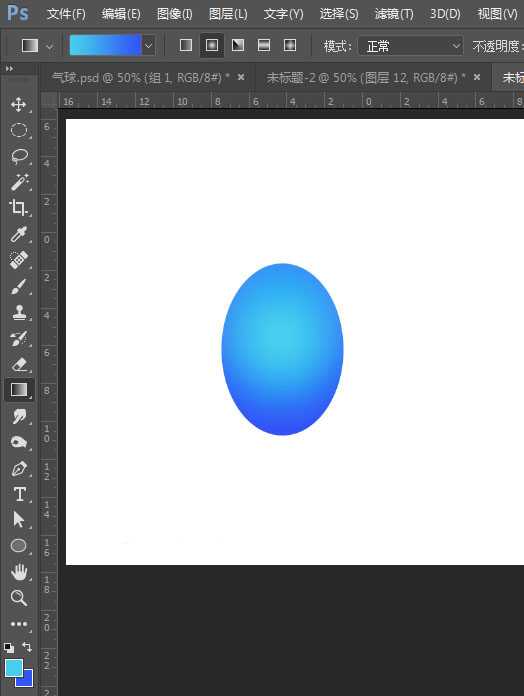The image size is (524, 696).
Task: Click the ruler origin corner box
Action: (x=49, y=101)
